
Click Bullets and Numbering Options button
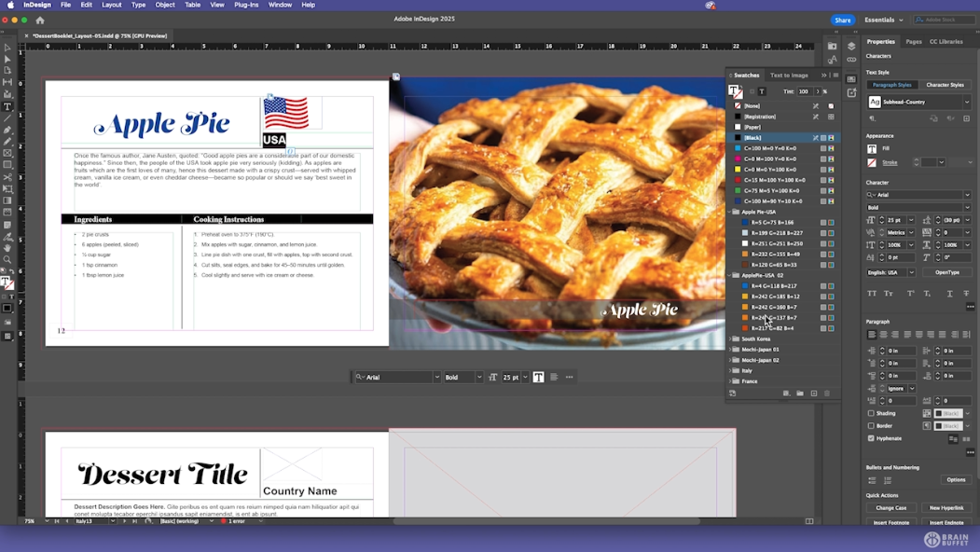956,479
